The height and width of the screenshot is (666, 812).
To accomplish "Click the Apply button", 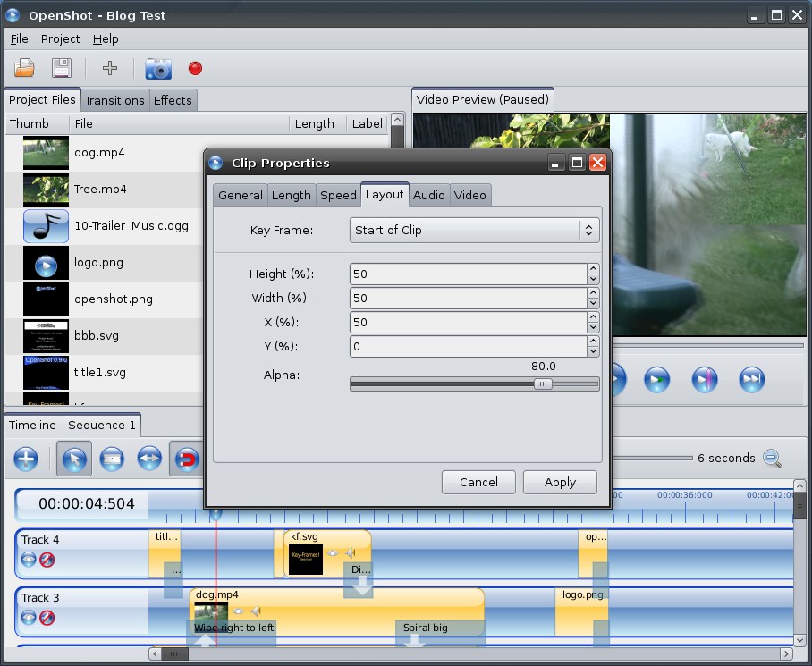I will click(x=560, y=482).
